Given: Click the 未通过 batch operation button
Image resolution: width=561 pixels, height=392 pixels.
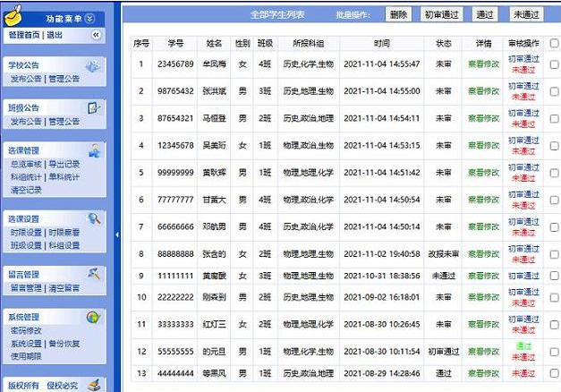Looking at the screenshot, I should click(528, 14).
